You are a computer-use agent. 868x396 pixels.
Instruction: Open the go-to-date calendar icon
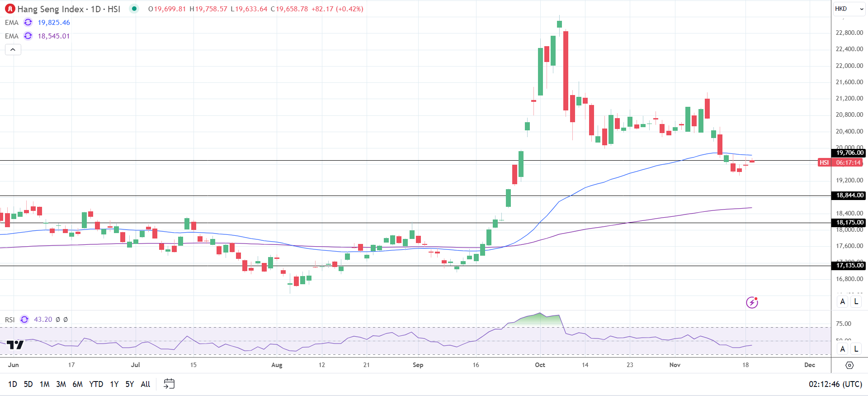click(x=169, y=384)
